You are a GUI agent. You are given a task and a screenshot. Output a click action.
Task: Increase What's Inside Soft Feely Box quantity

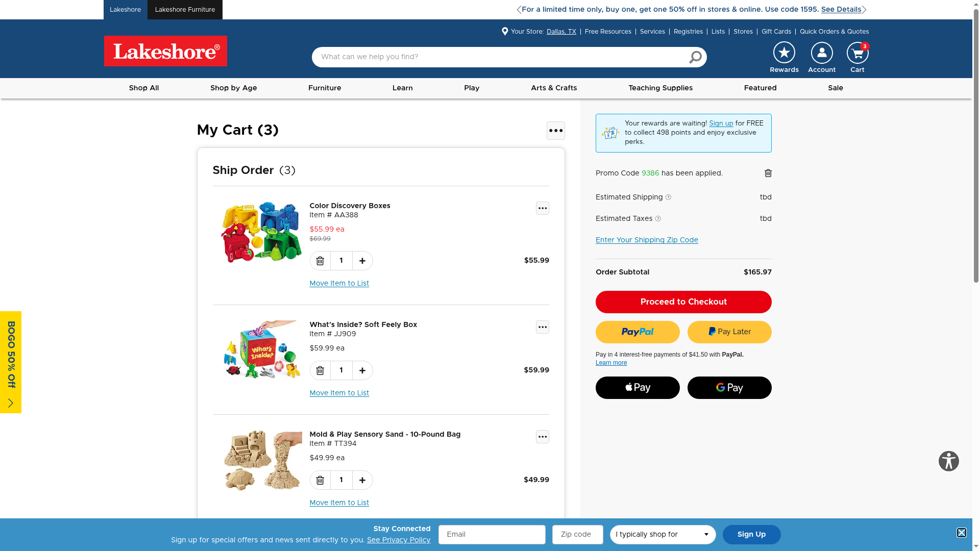[x=362, y=370]
